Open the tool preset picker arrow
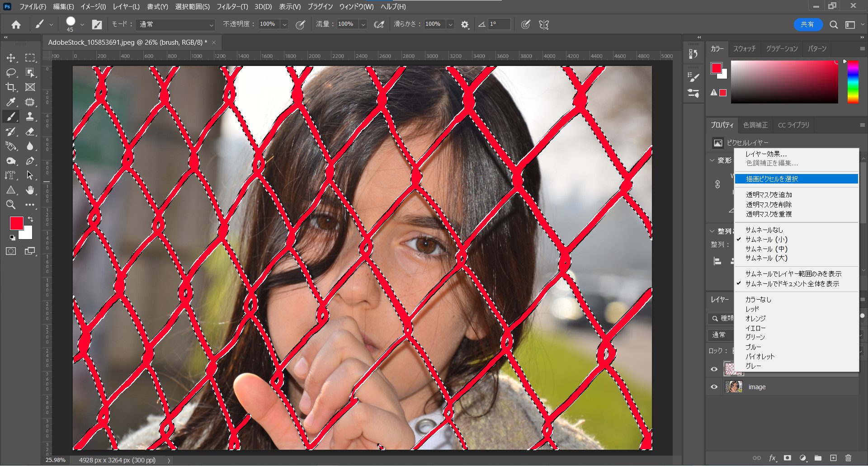The image size is (868, 466). [51, 24]
